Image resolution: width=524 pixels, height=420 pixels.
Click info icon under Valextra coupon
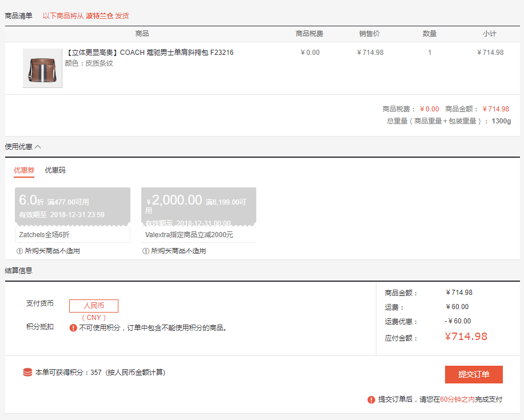click(146, 251)
